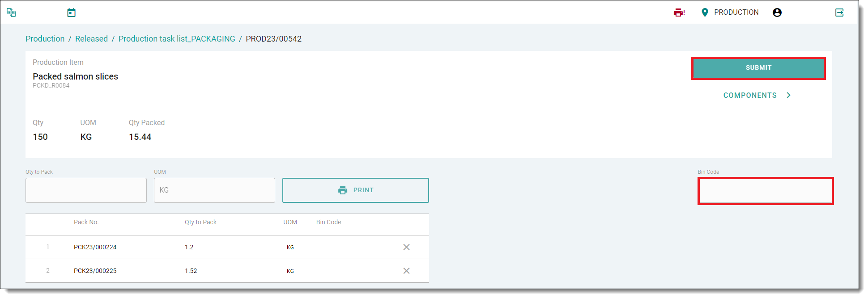Open Production task list_PACKAGING breadcrumb
Screen dimensions: 868x298
[177, 39]
